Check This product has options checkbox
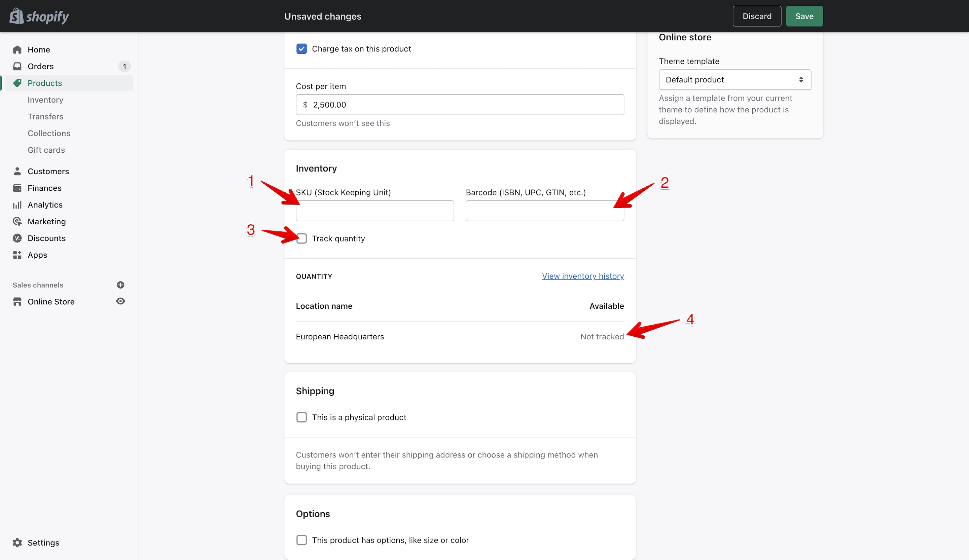Viewport: 969px width, 560px height. coord(301,540)
